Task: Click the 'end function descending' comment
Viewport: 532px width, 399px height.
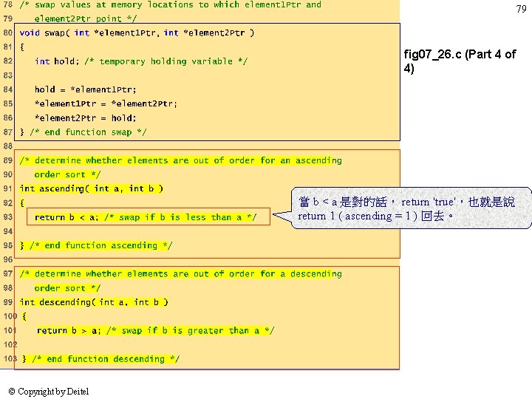Action: [x=106, y=359]
